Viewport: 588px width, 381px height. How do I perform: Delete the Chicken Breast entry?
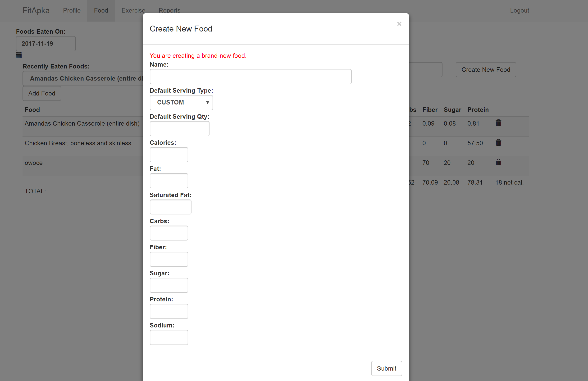(498, 143)
